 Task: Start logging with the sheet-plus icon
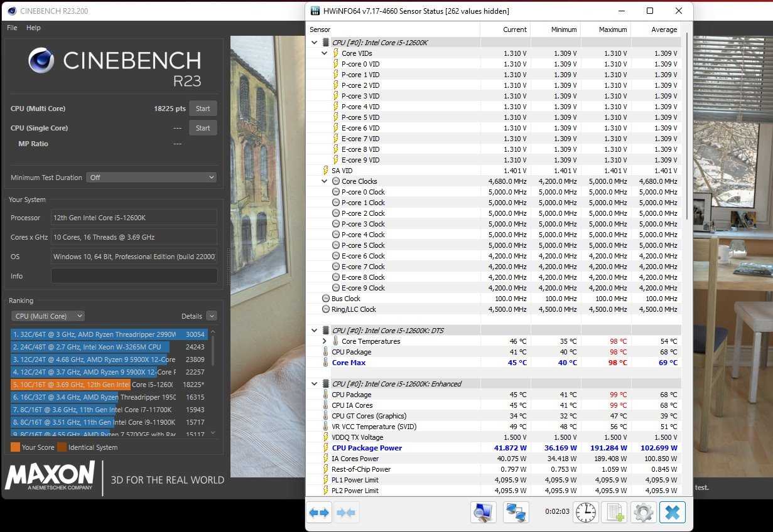pyautogui.click(x=614, y=513)
